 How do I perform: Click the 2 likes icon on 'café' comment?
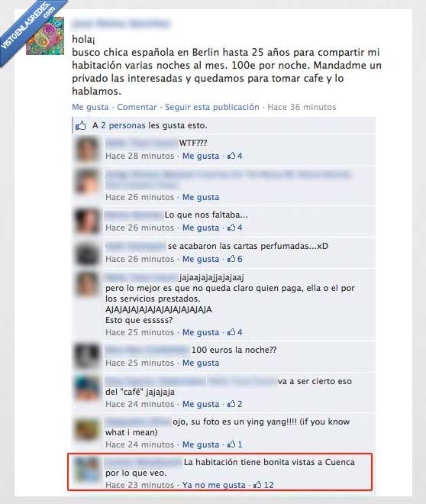click(235, 404)
